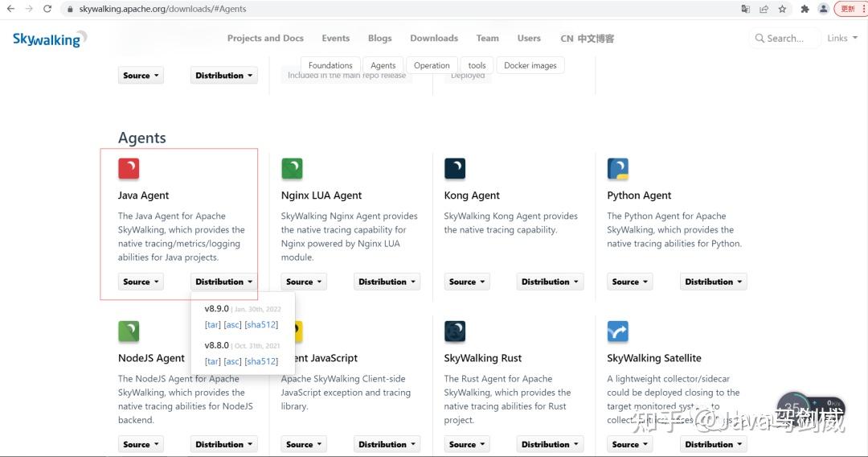Click the Python Agent logo icon
Viewport: 868px width, 457px height.
(x=618, y=168)
